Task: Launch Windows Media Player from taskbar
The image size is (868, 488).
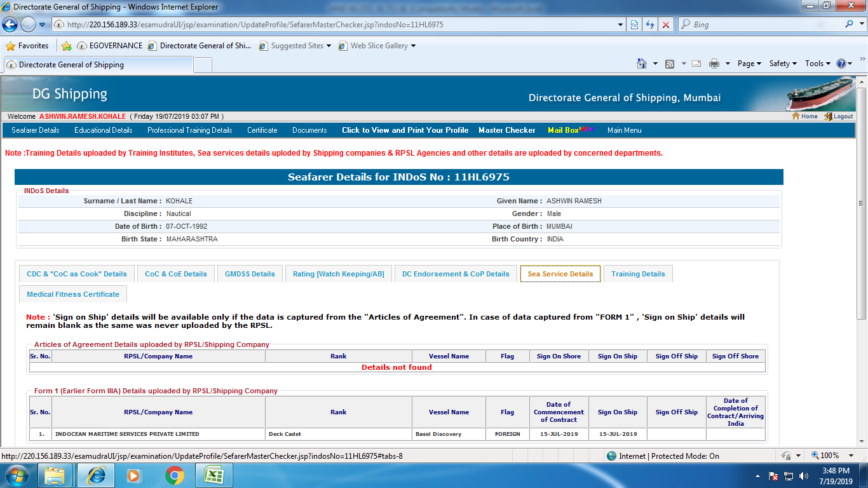Action: [133, 475]
